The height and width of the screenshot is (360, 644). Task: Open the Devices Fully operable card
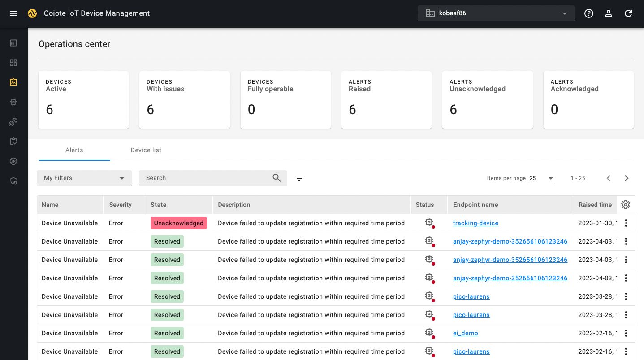click(x=285, y=100)
